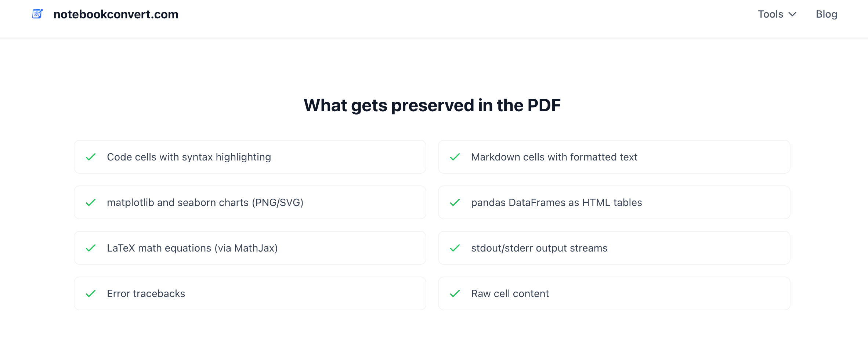
Task: Open the notebookconvert.com home link
Action: (116, 14)
